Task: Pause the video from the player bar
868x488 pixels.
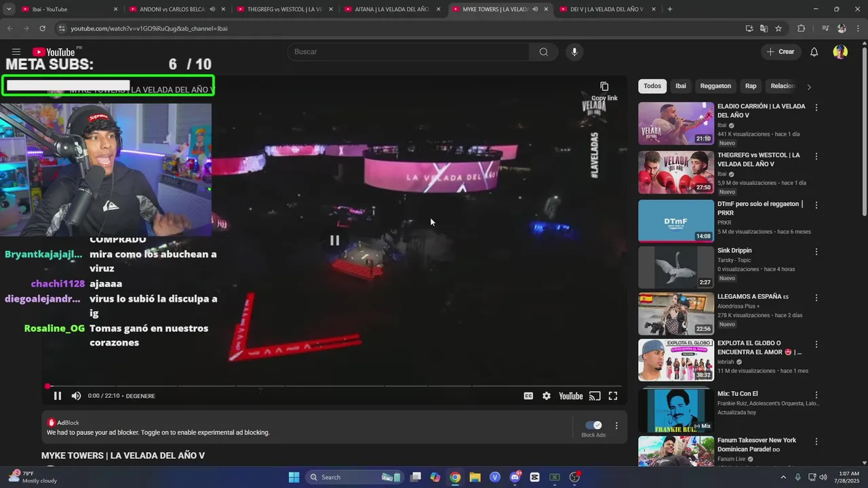Action: 58,396
